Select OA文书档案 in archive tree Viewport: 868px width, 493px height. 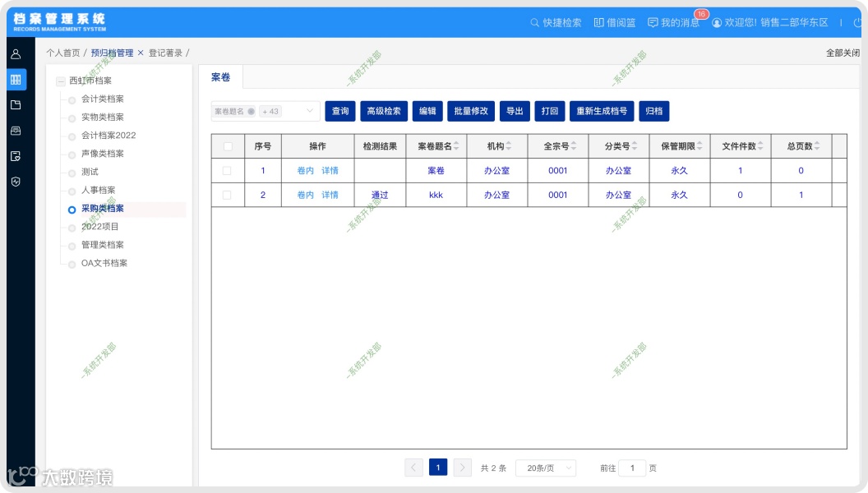point(104,264)
